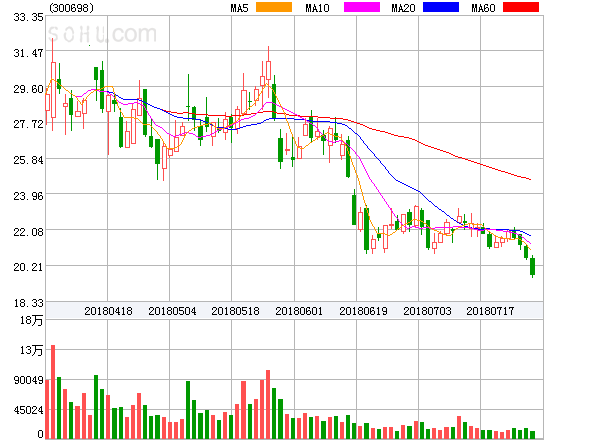Click the orange MA5 legend swatch
The width and height of the screenshot is (600, 440).
[274, 7]
